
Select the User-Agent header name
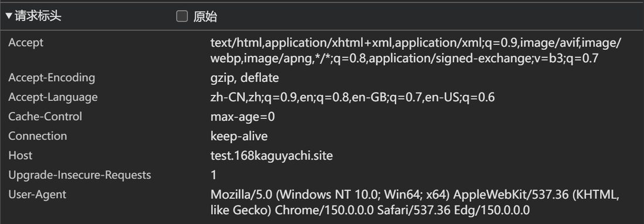[37, 195]
